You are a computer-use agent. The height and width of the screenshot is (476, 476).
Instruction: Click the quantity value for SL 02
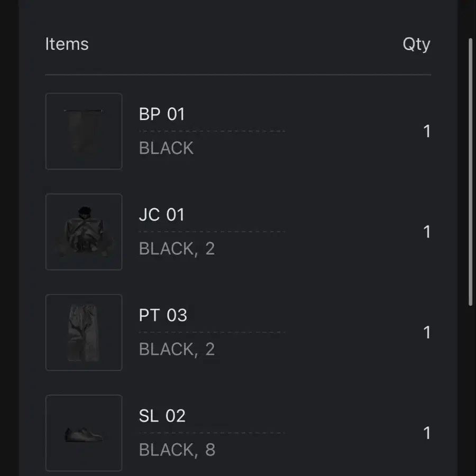point(427,433)
